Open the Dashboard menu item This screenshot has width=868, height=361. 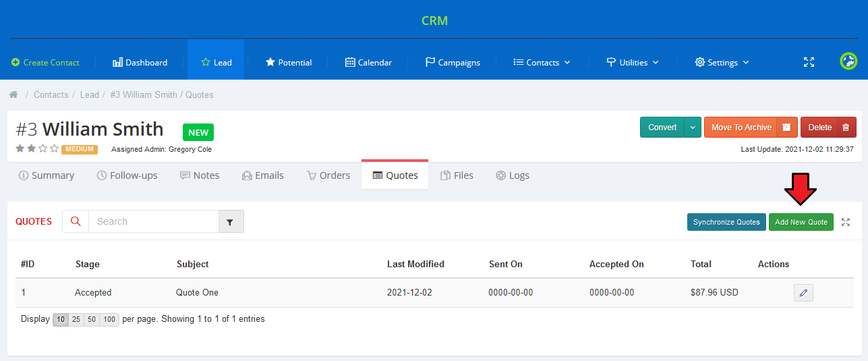click(x=140, y=63)
